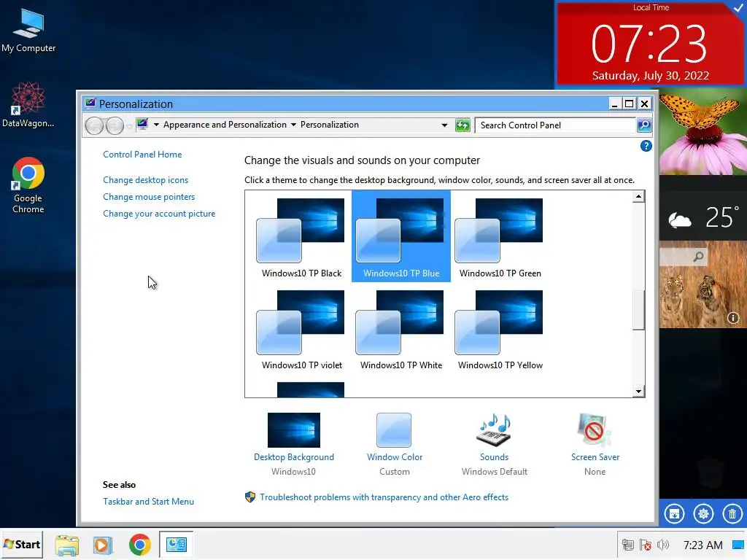Image resolution: width=747 pixels, height=560 pixels.
Task: Click the Desktop Background text link
Action: click(294, 457)
